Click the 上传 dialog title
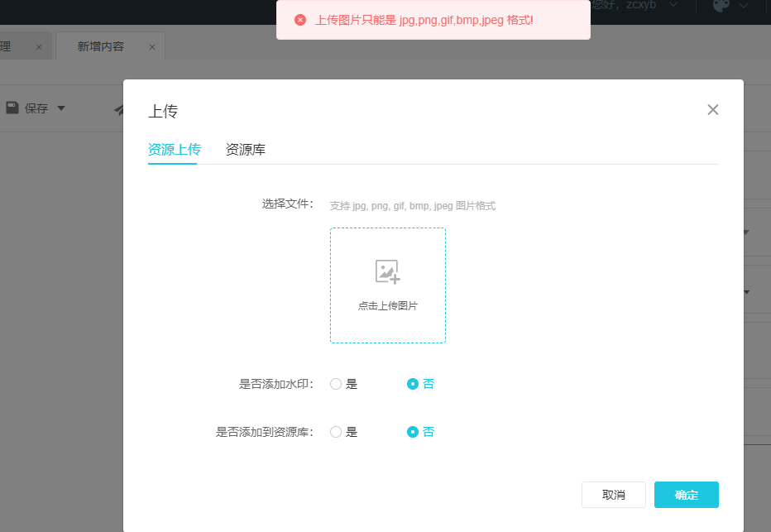771x532 pixels. pos(163,111)
